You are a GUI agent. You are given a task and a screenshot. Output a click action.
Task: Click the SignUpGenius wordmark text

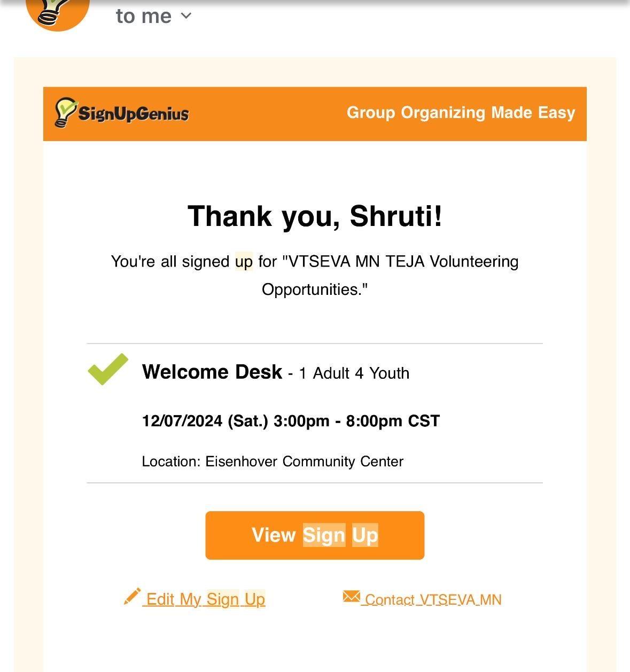(x=134, y=114)
